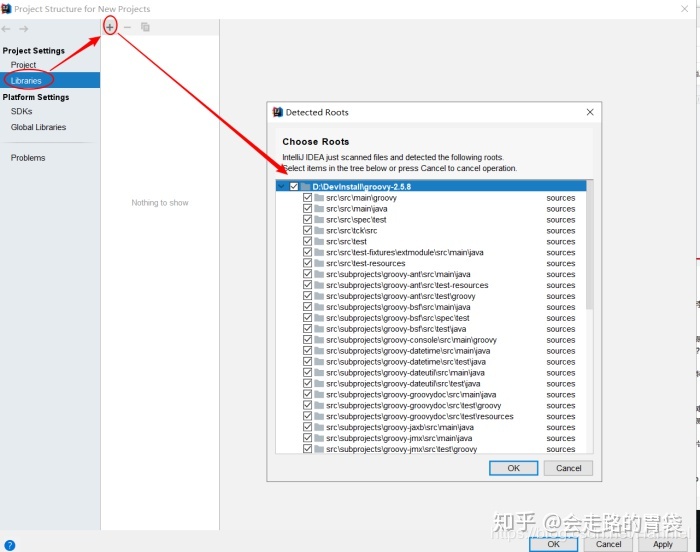Click the folder icon of src\src\main\java
The height and width of the screenshot is (552, 700).
coord(319,209)
